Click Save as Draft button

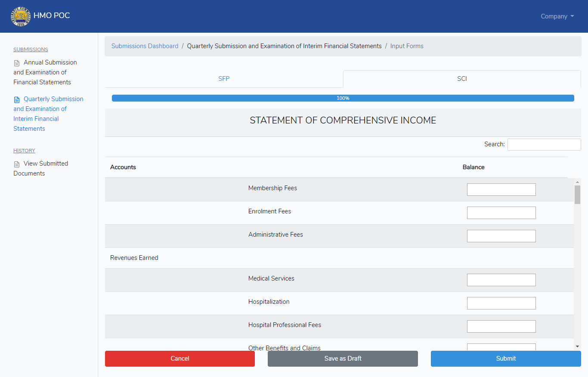(343, 358)
